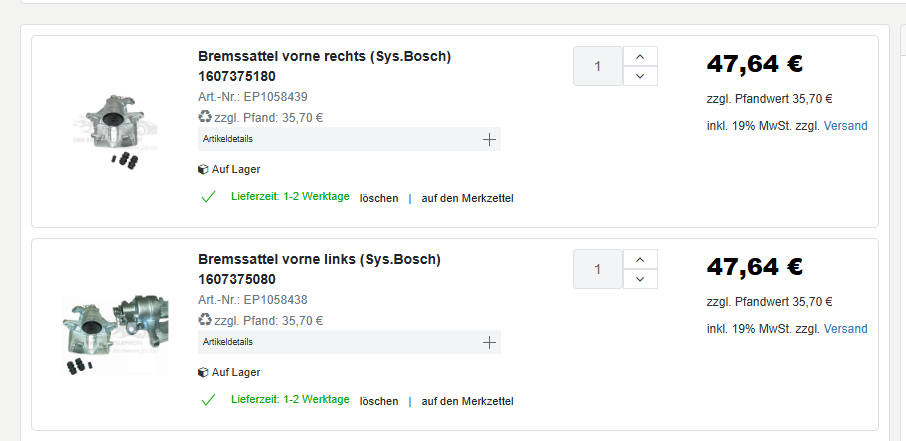This screenshot has width=906, height=441.
Task: Open Artikeldetails bar of EP1058439
Action: pos(349,139)
